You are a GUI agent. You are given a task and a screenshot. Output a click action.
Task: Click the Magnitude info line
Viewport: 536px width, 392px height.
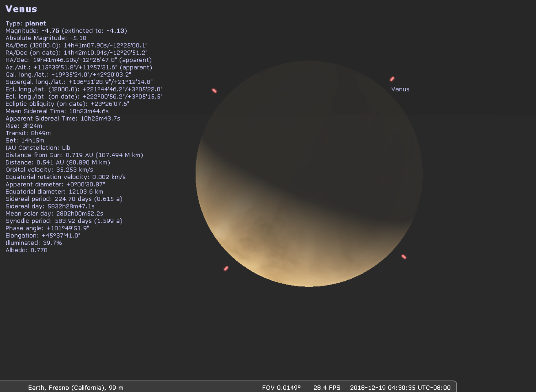pos(66,31)
